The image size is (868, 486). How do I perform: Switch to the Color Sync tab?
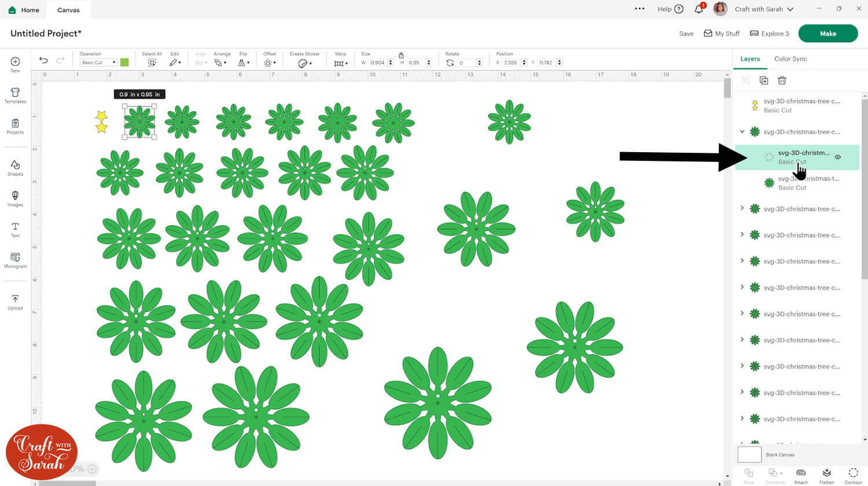click(x=790, y=58)
